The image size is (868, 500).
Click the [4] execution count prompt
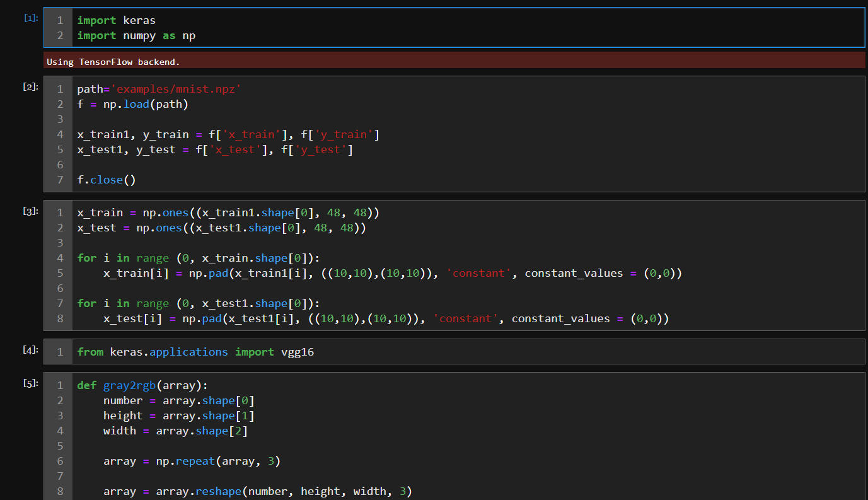tap(31, 349)
